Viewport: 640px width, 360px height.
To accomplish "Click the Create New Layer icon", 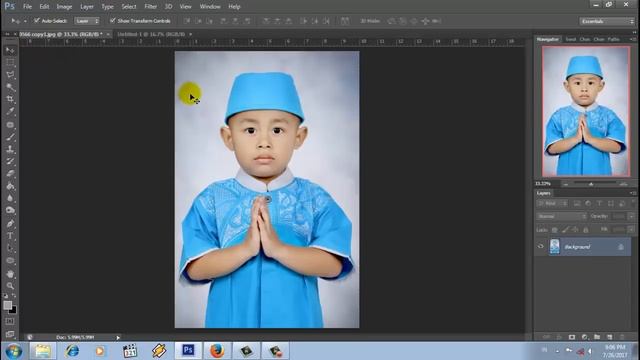I will click(x=610, y=337).
